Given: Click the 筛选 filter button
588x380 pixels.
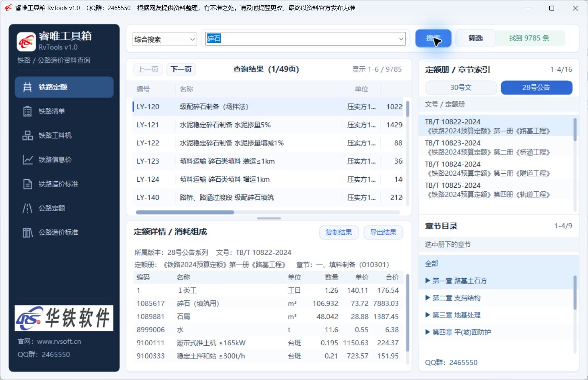Looking at the screenshot, I should (x=475, y=38).
